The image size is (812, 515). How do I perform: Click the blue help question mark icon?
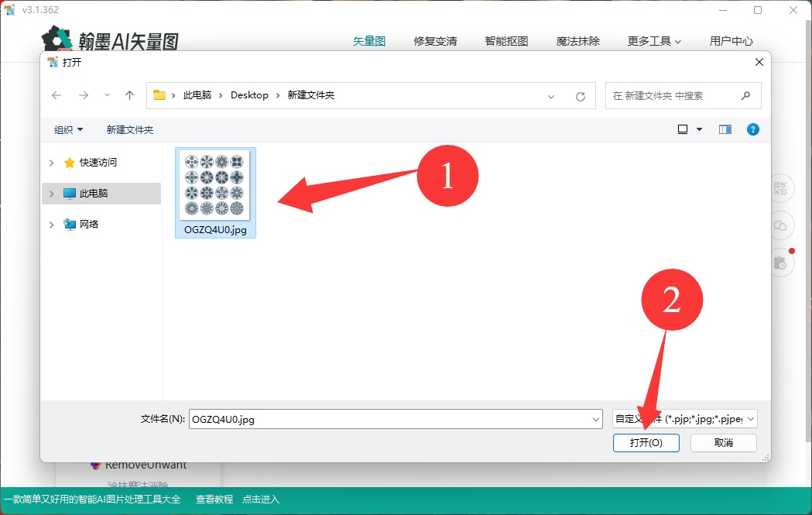pyautogui.click(x=752, y=129)
